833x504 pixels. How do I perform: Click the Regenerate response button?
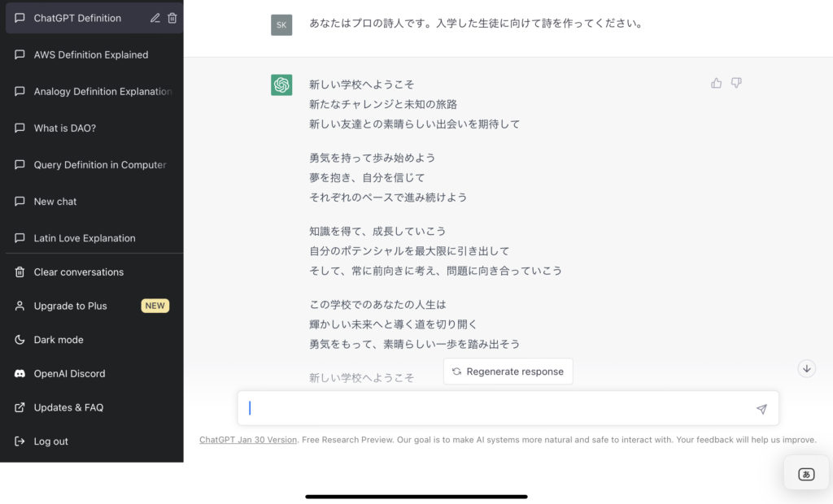(508, 371)
